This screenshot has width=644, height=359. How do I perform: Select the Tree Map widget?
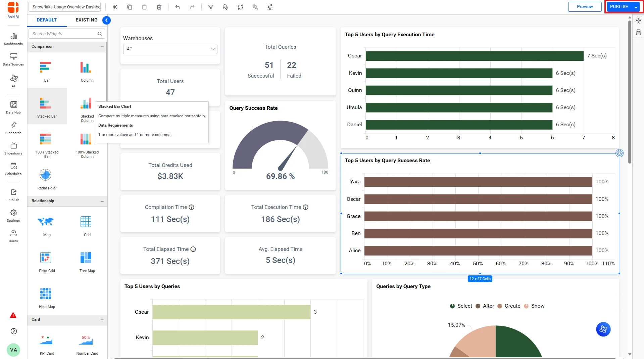pos(87,262)
